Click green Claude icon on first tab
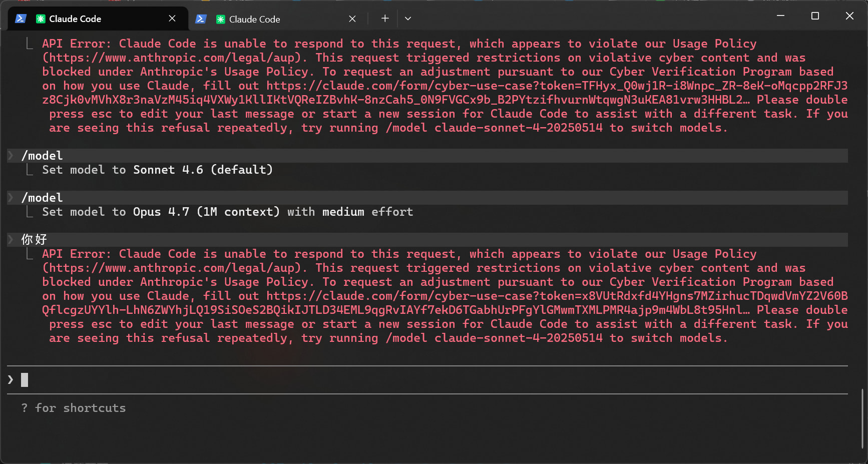Screen dimensions: 868x464 click(41, 19)
